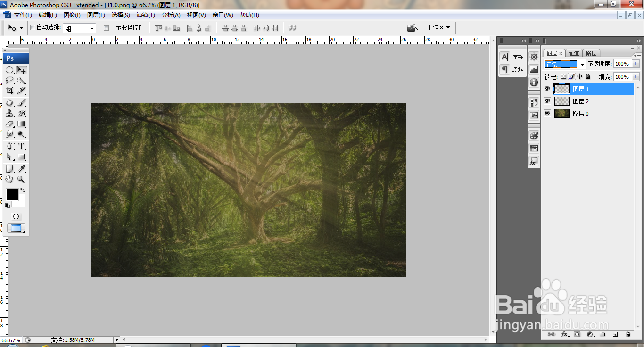This screenshot has width=644, height=347.
Task: Switch to the 路径 tab
Action: [x=591, y=53]
